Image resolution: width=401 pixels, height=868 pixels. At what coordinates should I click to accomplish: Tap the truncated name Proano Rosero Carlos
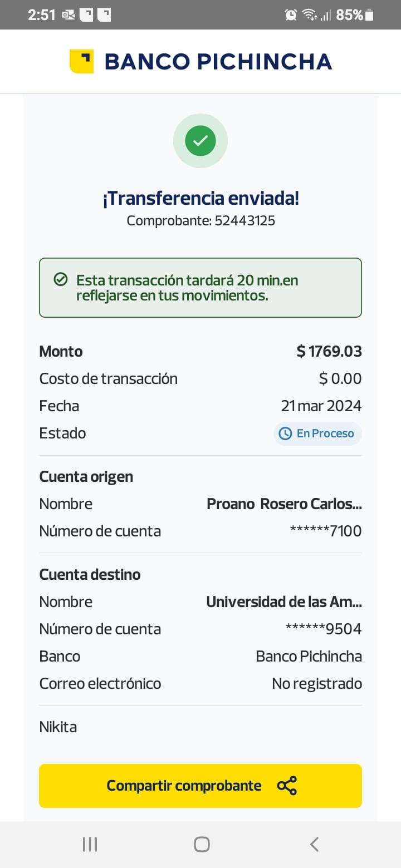click(284, 504)
